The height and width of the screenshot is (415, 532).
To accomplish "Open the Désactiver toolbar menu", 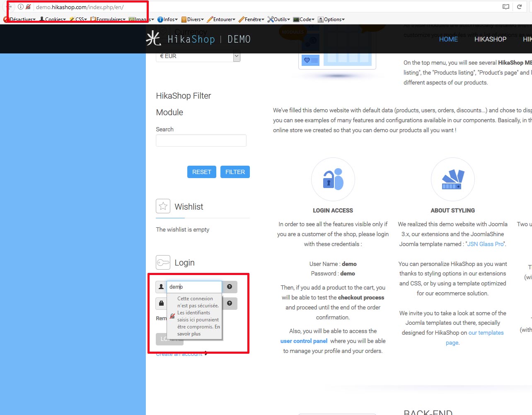I will pos(20,19).
